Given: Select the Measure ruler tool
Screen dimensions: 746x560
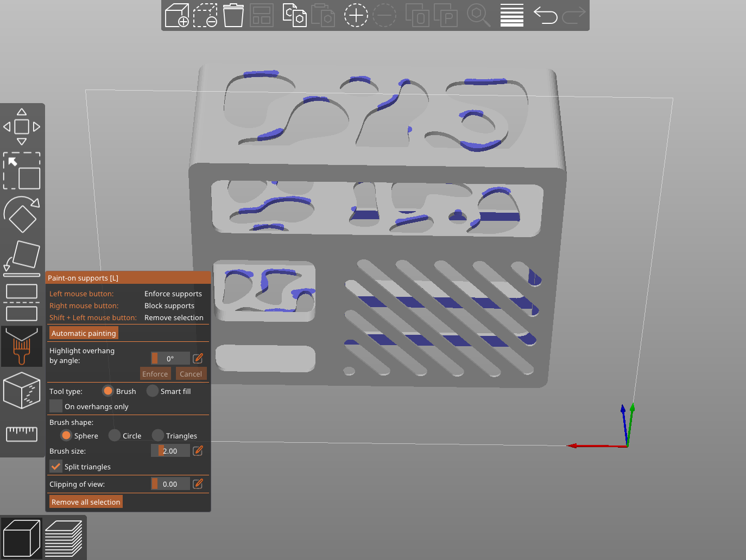Looking at the screenshot, I should coord(22,434).
